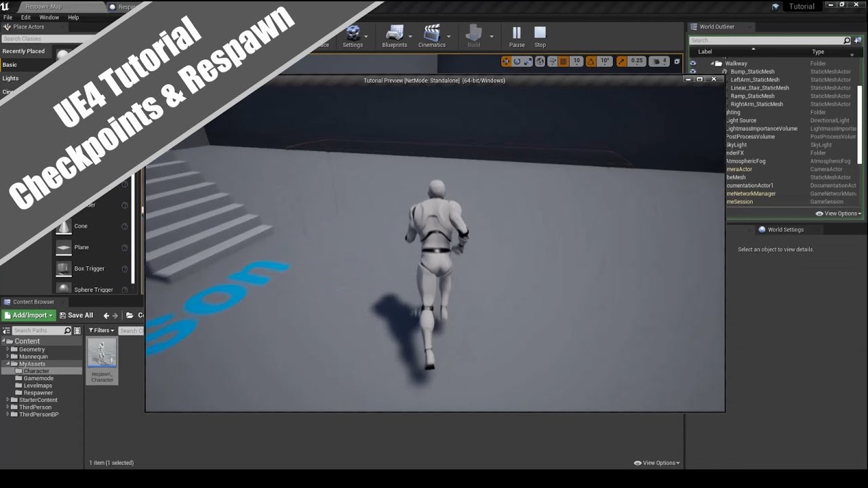Open the Help menu
Viewport: 868px width, 488px height.
(x=73, y=17)
